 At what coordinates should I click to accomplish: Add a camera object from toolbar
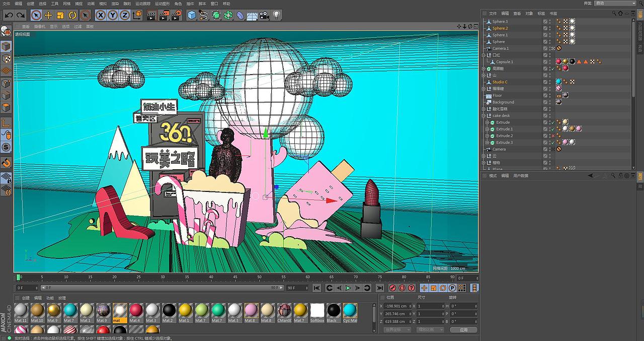[x=265, y=15]
